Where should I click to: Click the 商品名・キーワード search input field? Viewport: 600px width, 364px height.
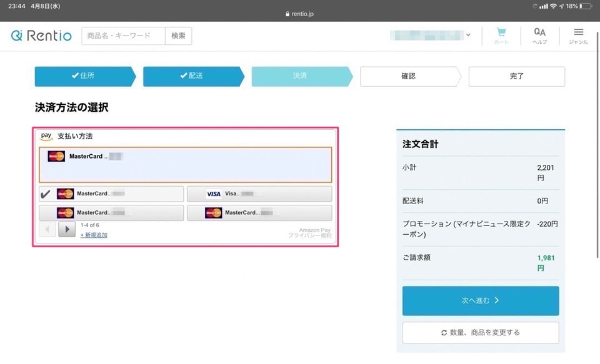(122, 36)
